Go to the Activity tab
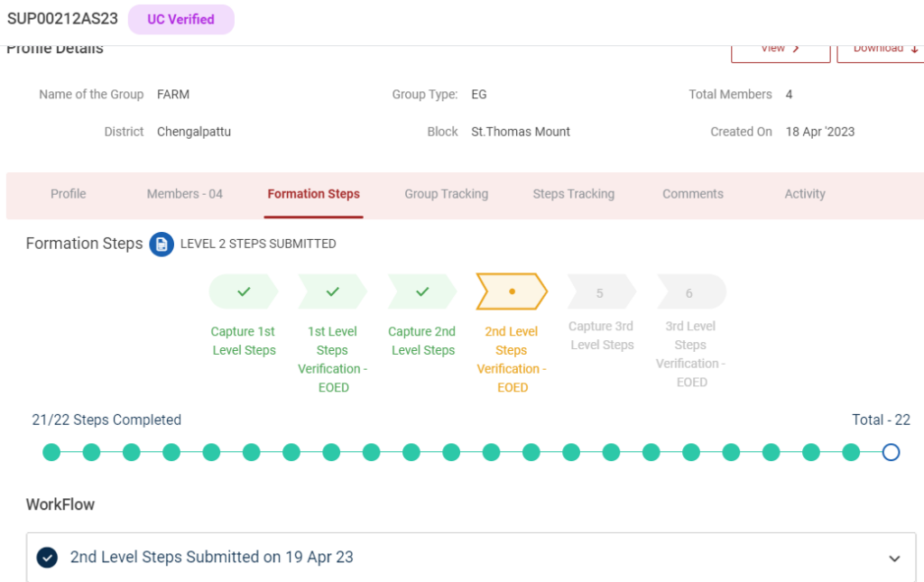This screenshot has width=924, height=582. click(805, 194)
